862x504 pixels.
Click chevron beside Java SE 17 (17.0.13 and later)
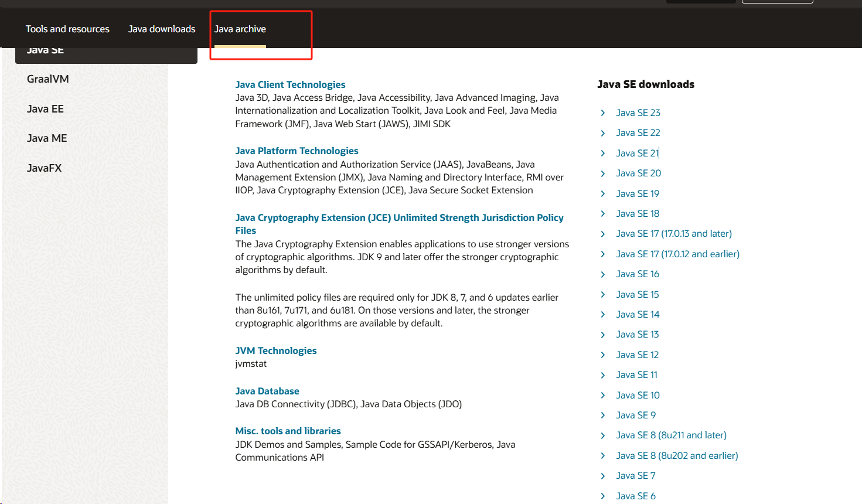point(603,234)
